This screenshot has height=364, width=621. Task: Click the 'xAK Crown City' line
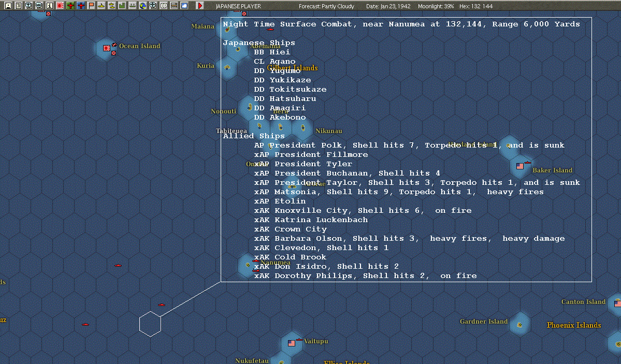point(291,229)
